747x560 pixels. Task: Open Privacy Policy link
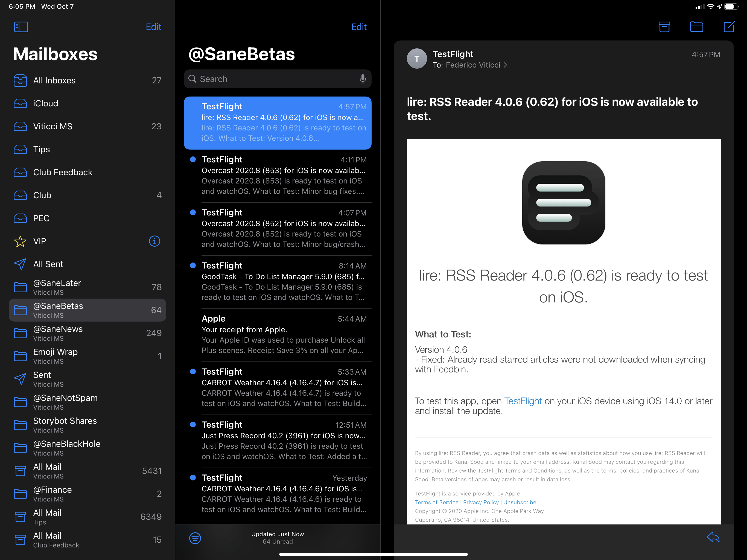click(481, 502)
